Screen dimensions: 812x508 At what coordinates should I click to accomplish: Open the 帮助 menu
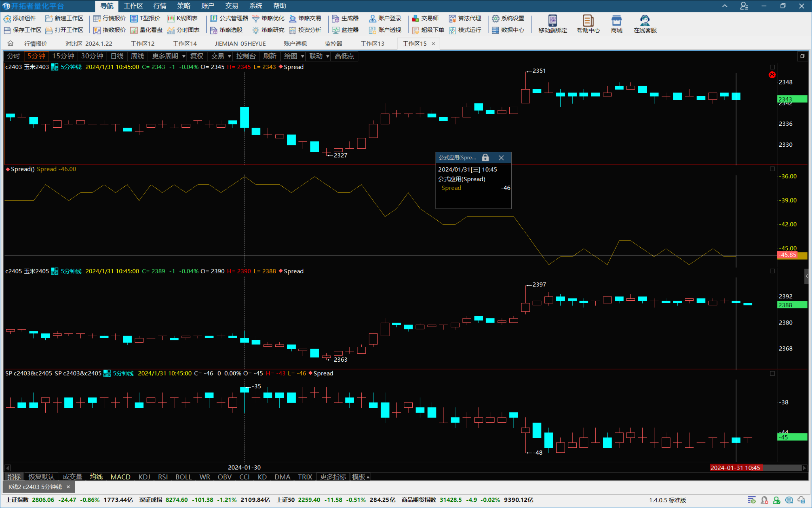pyautogui.click(x=280, y=6)
